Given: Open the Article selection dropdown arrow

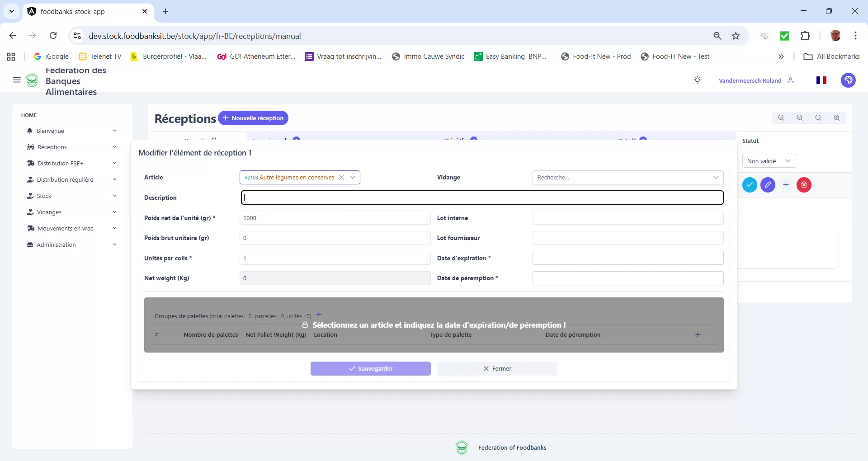Looking at the screenshot, I should click(x=353, y=177).
